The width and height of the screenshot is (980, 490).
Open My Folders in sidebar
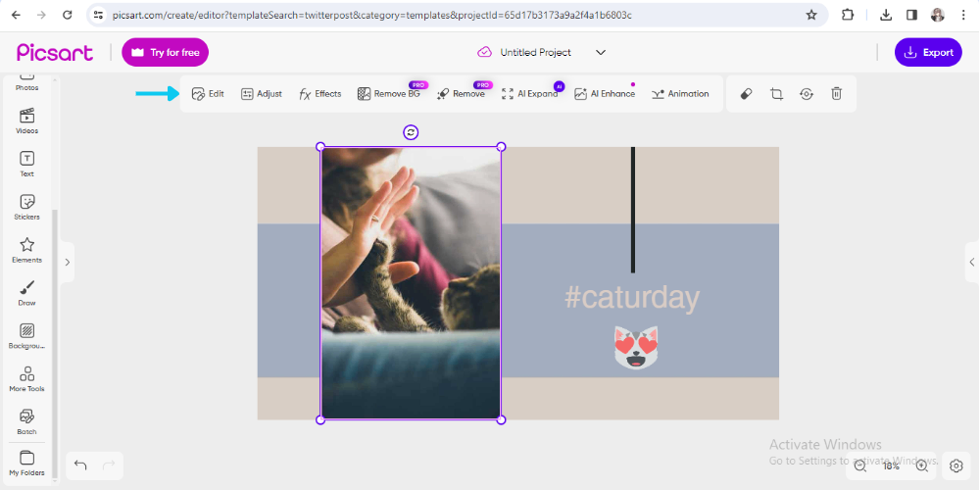coord(26,464)
